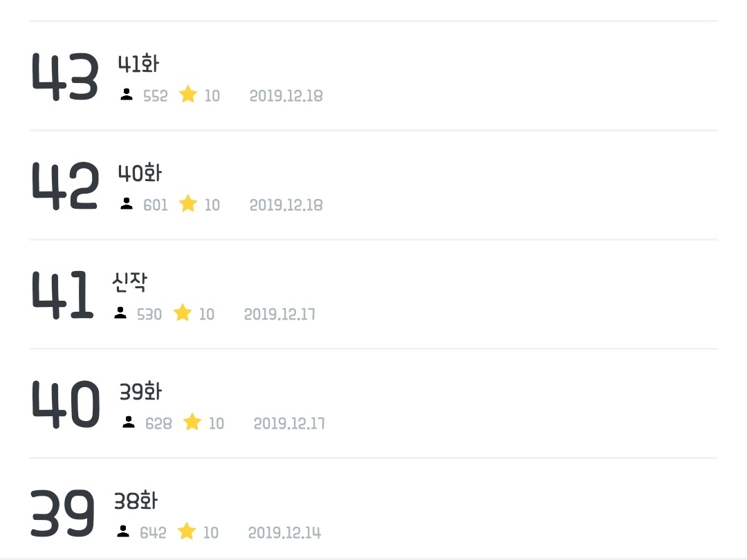This screenshot has width=747, height=560.
Task: Click the viewer person icon beside 642
Action: click(123, 532)
